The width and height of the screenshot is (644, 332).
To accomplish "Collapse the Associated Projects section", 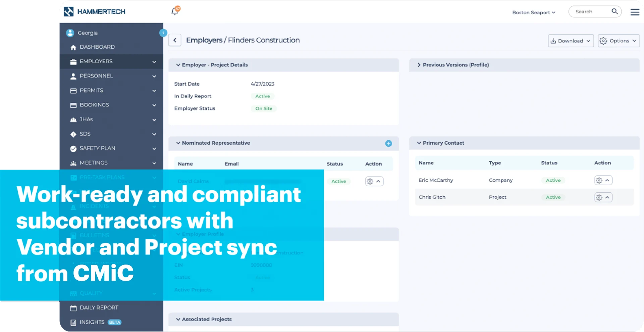I will click(178, 319).
